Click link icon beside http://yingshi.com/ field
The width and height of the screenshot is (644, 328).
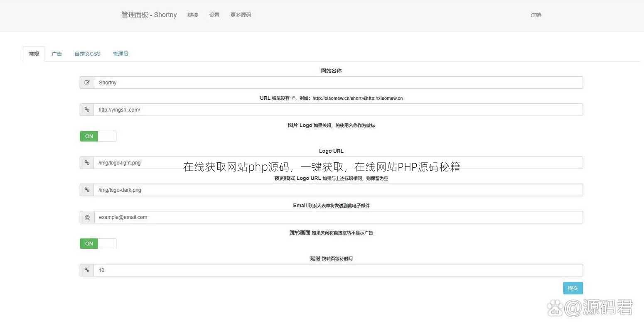coord(87,110)
